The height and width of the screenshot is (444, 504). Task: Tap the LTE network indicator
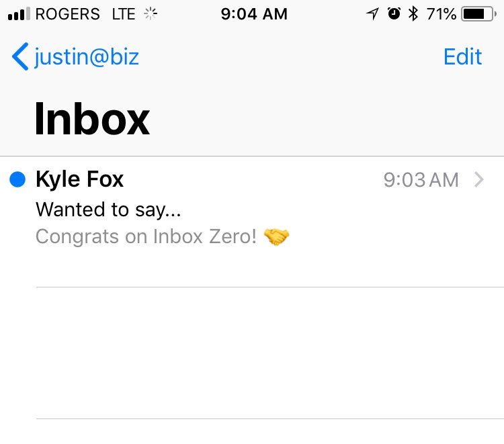coord(124,14)
